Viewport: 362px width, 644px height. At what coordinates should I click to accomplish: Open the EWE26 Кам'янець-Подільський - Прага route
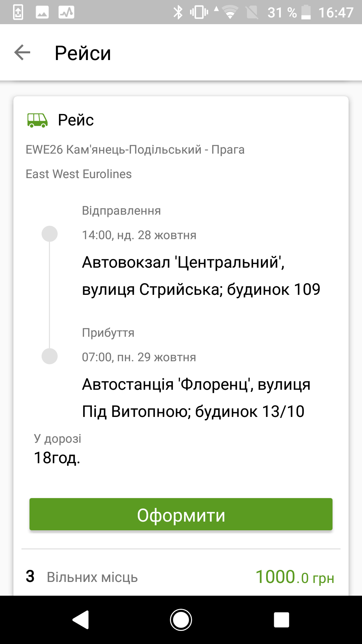(135, 150)
